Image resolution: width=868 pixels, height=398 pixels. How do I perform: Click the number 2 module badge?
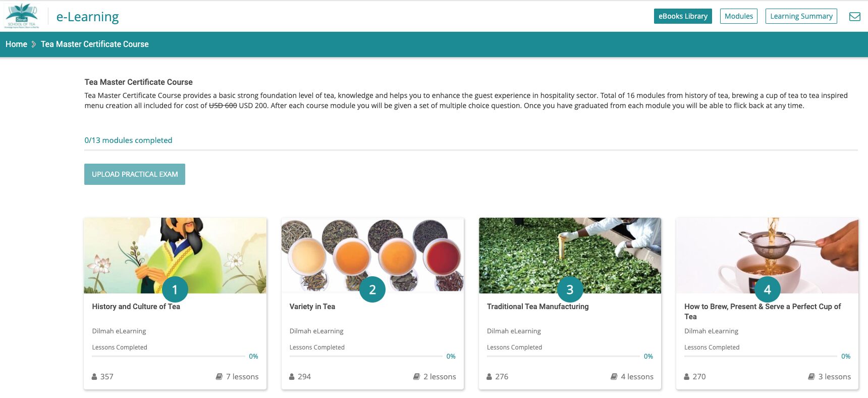coord(372,289)
